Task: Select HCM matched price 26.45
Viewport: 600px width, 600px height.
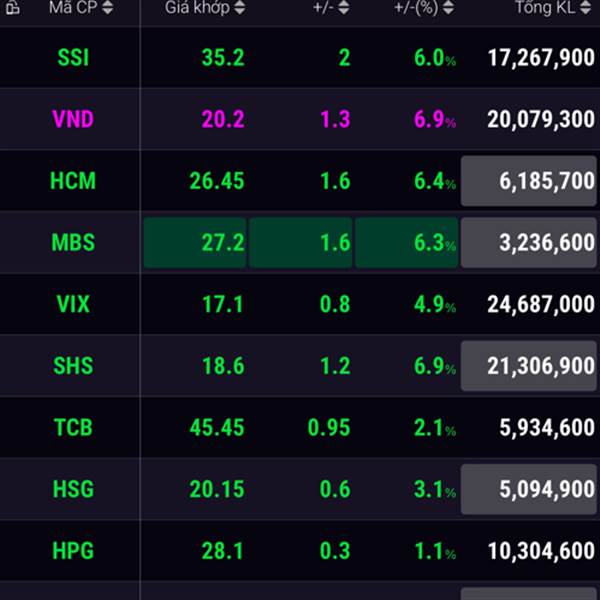Action: tap(217, 181)
